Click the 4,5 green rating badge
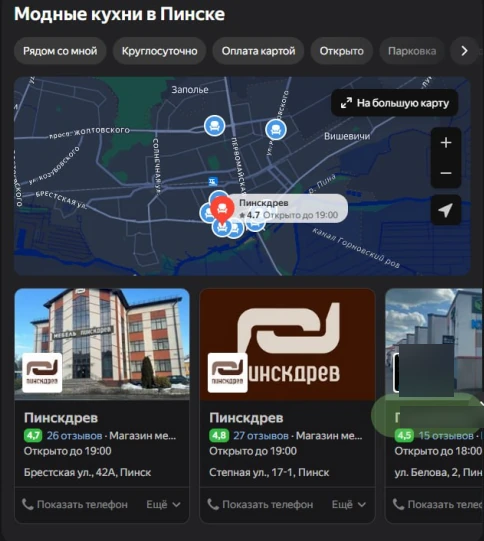 (x=404, y=435)
